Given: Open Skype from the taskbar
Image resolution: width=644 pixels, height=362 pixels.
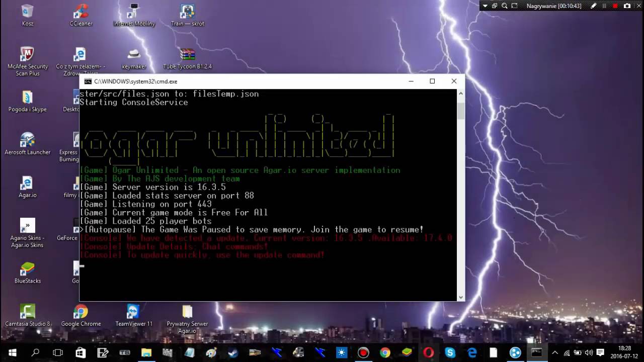Looking at the screenshot, I should pyautogui.click(x=450, y=353).
